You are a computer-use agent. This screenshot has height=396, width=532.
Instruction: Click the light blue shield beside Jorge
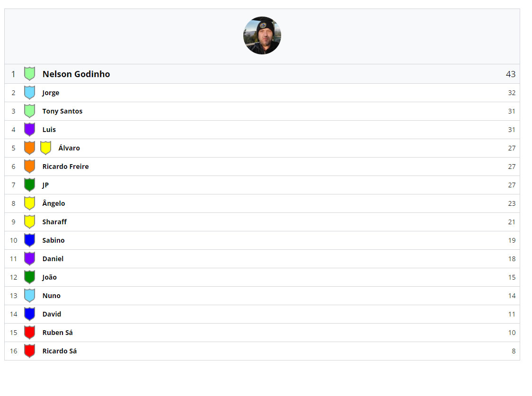(29, 93)
